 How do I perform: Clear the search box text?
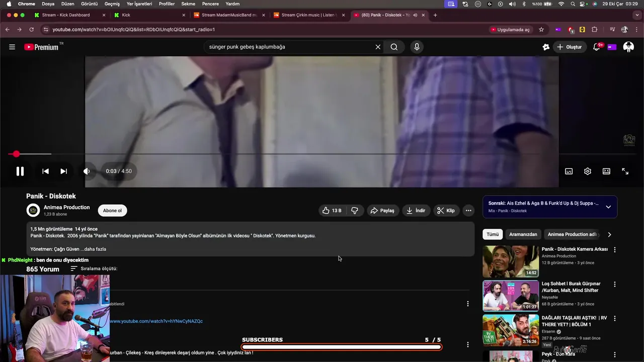pos(378,47)
